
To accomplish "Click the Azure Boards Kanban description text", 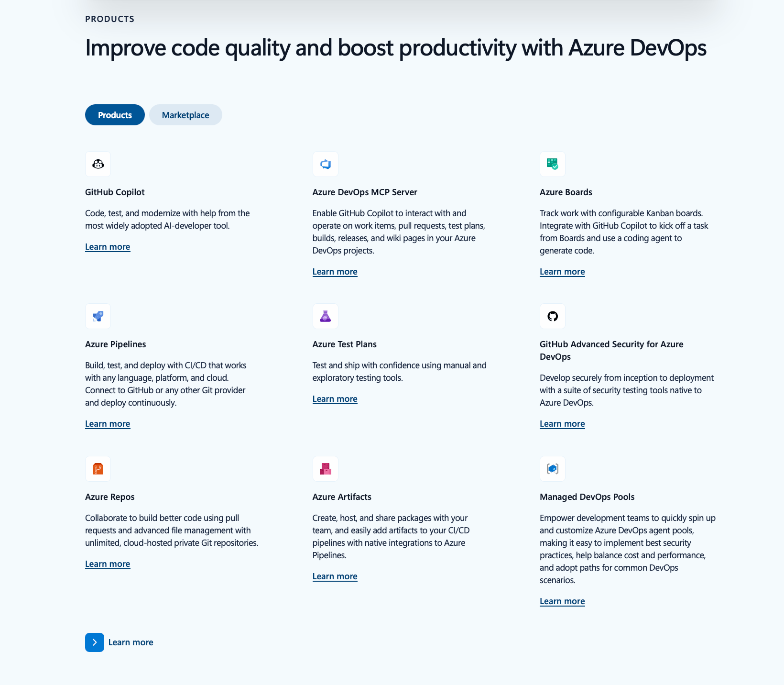I will (x=624, y=232).
